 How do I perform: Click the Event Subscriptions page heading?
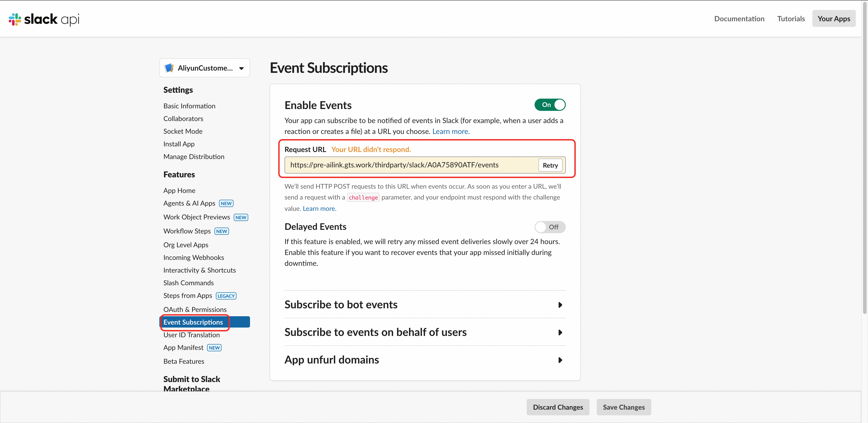(329, 68)
